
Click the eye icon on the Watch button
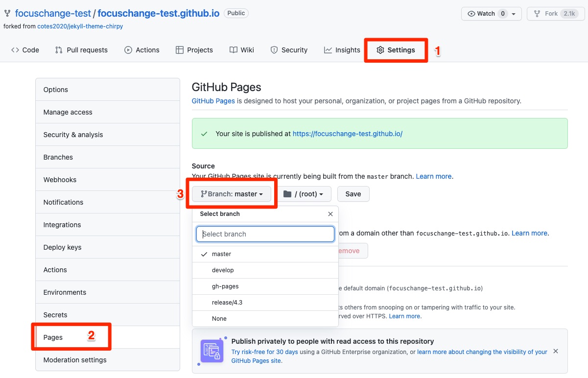[471, 14]
